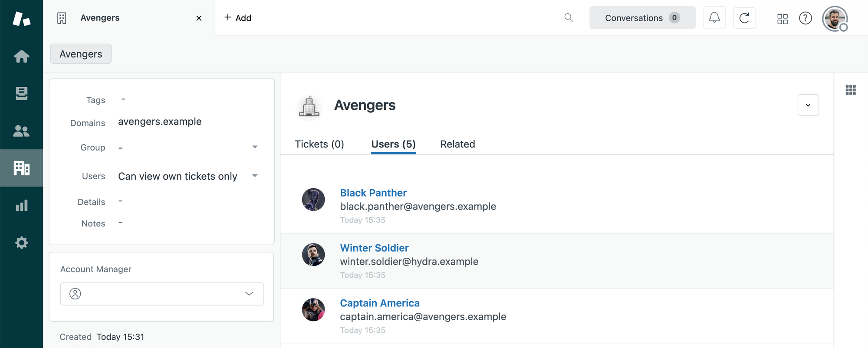This screenshot has height=348, width=868.
Task: Click the Conversations button
Action: (642, 18)
